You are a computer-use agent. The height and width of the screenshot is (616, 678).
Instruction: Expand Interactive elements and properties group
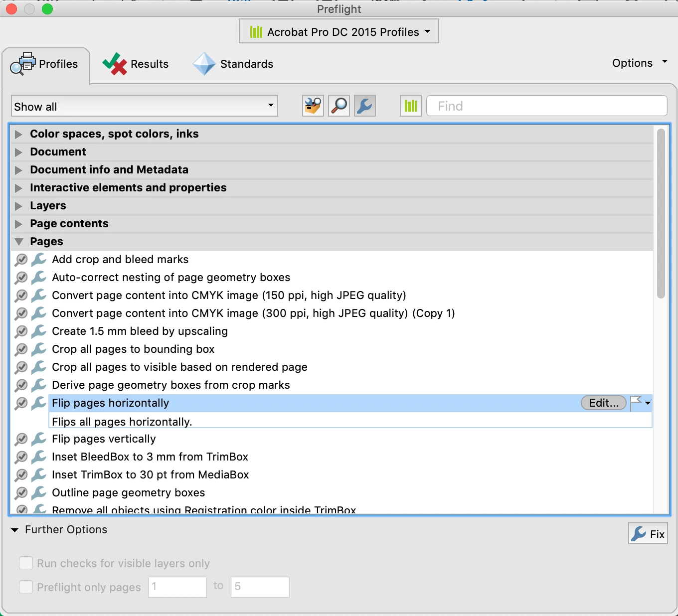coord(18,188)
